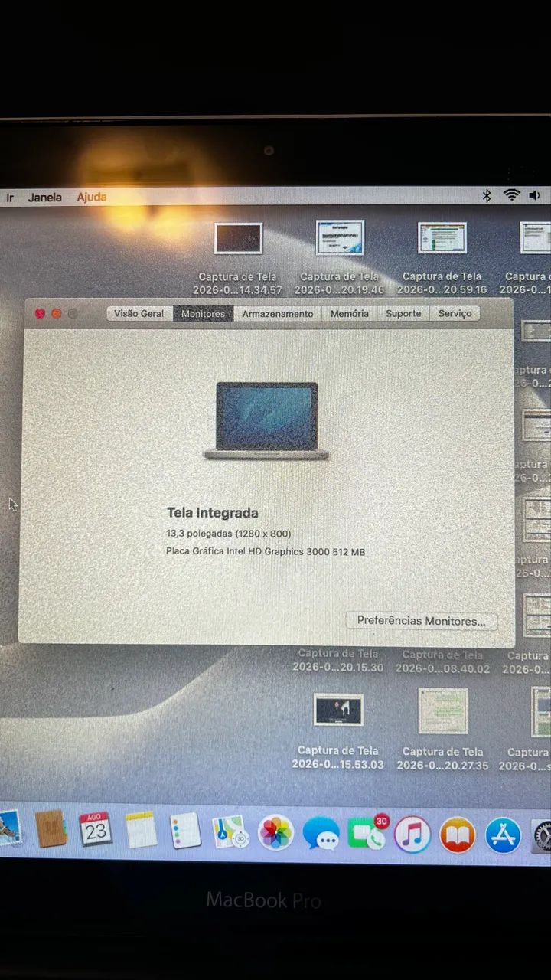Open the Contacts app in the Dock

[51, 831]
